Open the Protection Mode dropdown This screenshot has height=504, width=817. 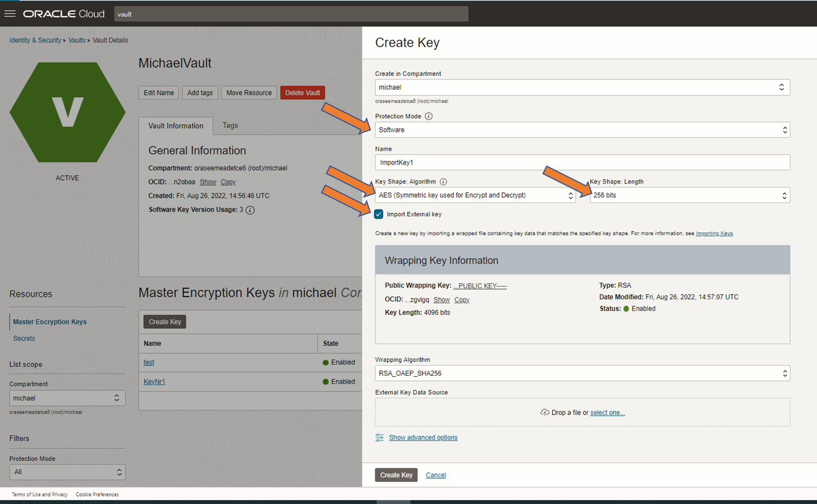click(x=582, y=130)
